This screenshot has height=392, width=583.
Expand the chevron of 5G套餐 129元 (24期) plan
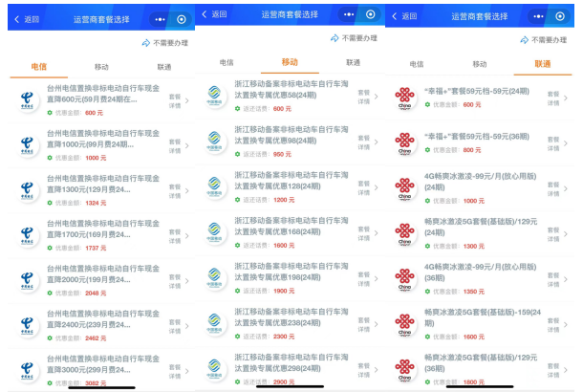566,234
